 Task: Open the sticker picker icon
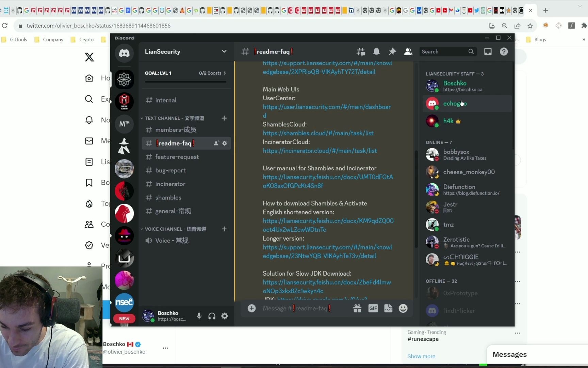[x=388, y=308]
